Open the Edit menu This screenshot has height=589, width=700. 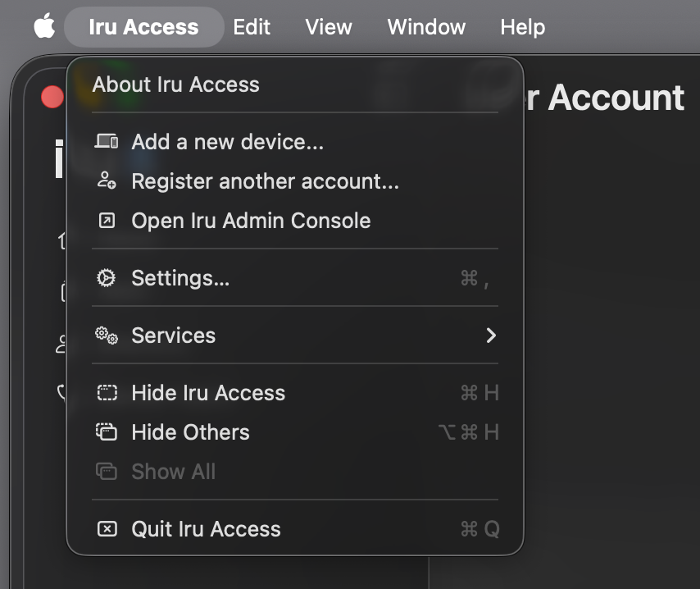tap(252, 27)
